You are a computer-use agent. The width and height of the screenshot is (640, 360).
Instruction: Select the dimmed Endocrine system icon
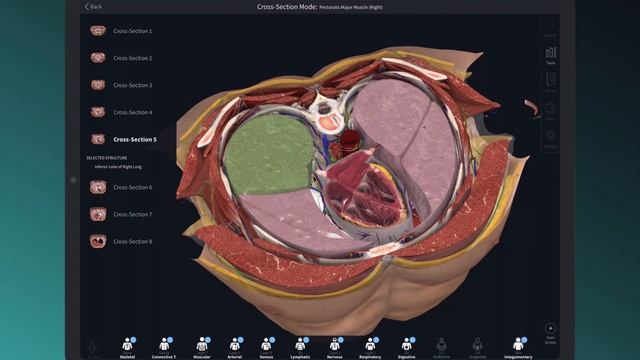[441, 347]
